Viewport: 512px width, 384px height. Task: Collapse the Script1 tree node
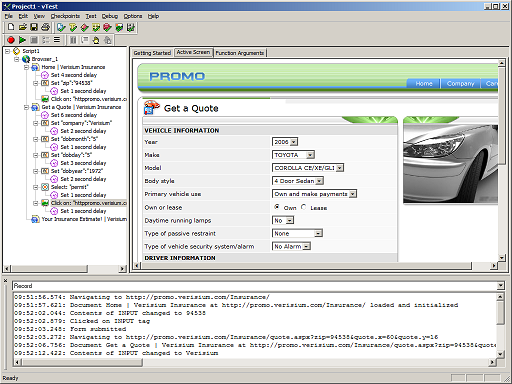(x=8, y=51)
